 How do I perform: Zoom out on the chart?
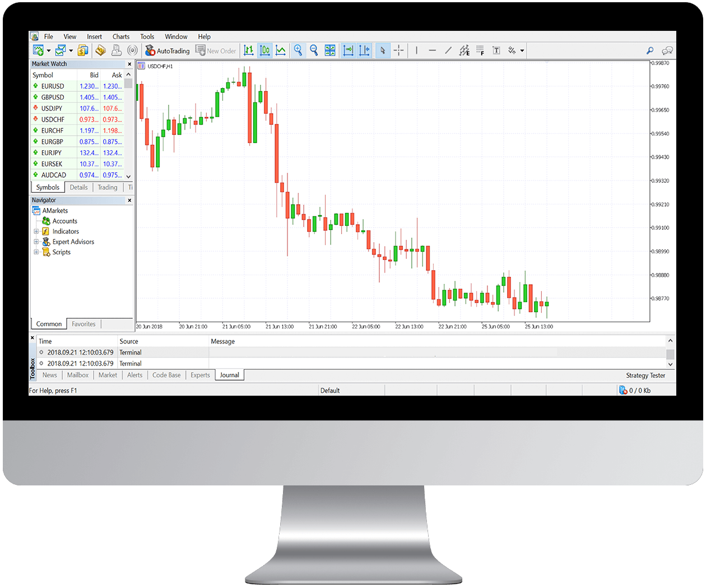coord(314,50)
